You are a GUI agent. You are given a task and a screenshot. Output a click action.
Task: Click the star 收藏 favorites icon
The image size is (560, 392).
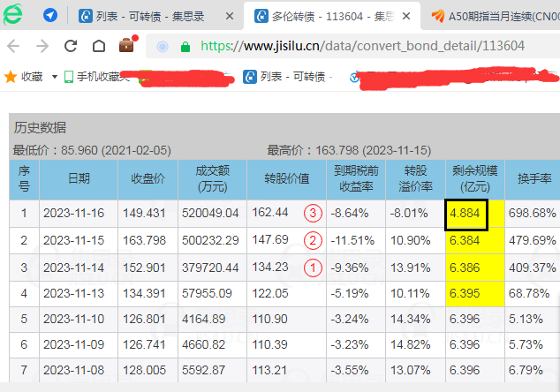11,77
